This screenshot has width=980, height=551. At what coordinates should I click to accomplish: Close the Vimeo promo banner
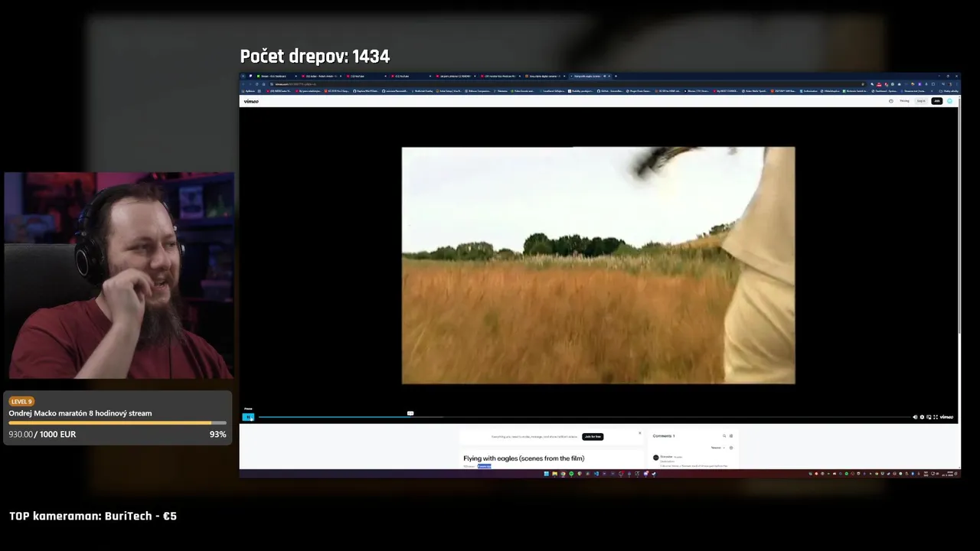pos(640,433)
